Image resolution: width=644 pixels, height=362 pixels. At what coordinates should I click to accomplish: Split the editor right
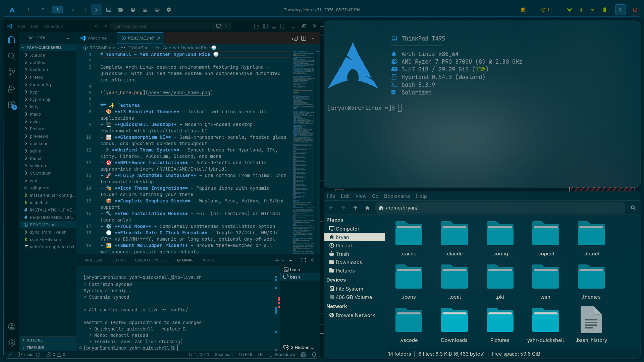[304, 38]
